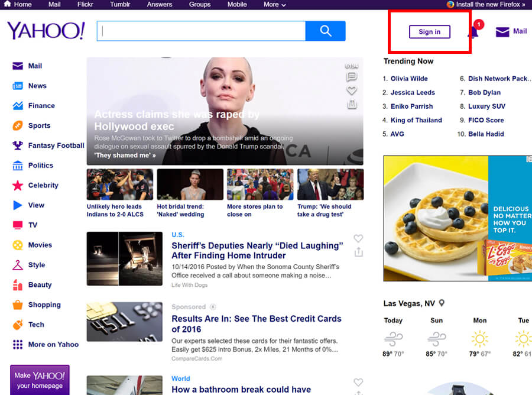Click the Sports basketball icon

(18, 125)
